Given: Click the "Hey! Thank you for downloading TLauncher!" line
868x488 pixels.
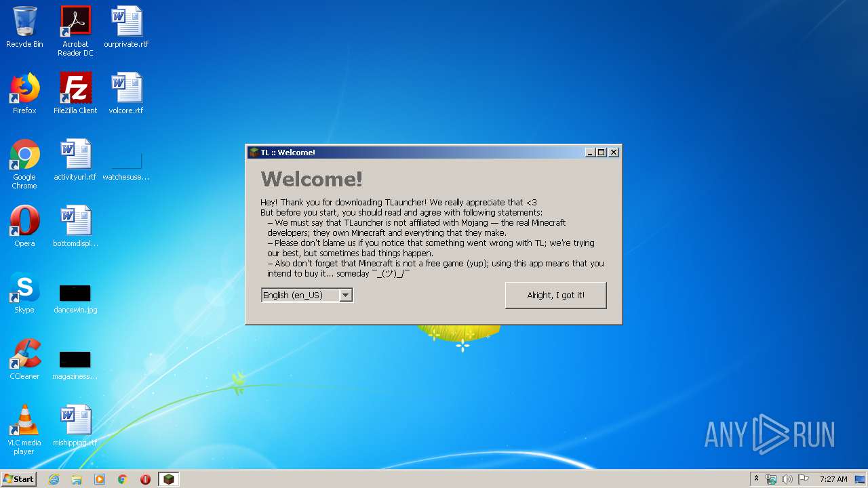Looking at the screenshot, I should (x=399, y=202).
